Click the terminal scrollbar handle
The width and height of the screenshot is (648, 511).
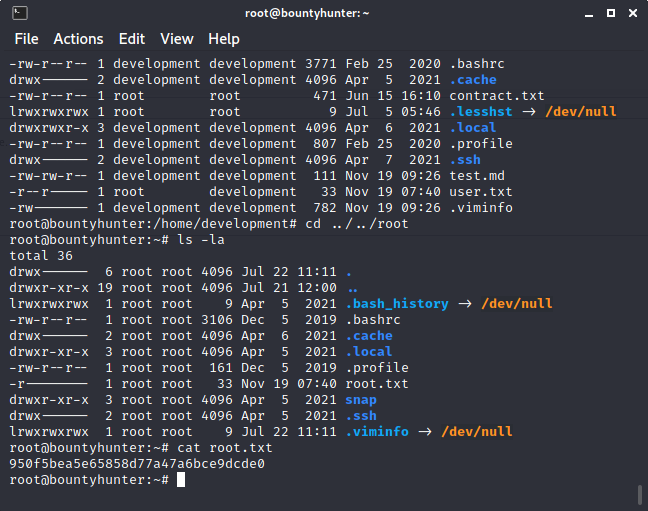coord(640,494)
